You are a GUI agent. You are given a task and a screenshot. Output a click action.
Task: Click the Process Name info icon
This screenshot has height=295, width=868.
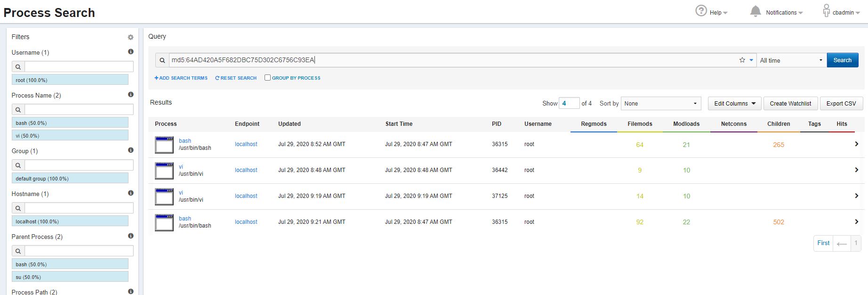tap(130, 95)
